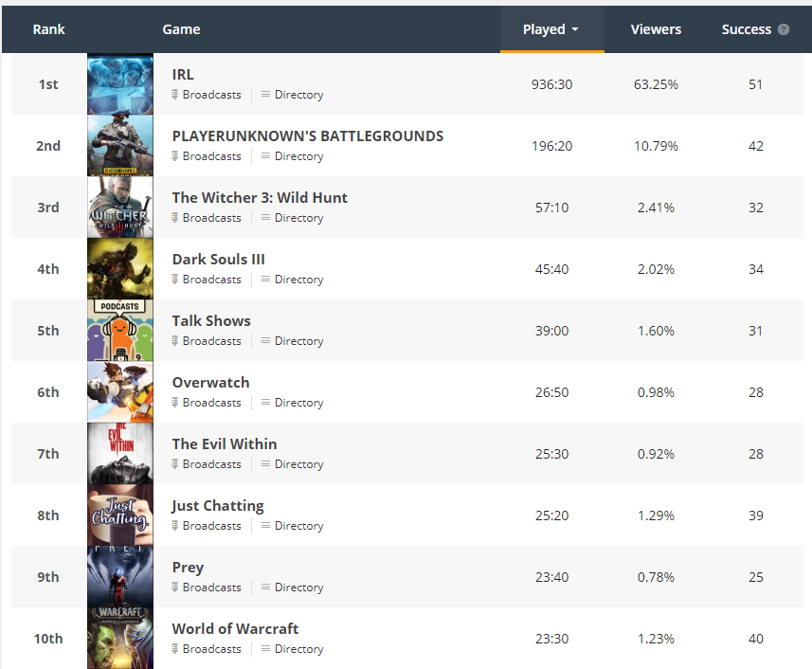
Task: View Directory for Overwatch
Action: click(293, 403)
